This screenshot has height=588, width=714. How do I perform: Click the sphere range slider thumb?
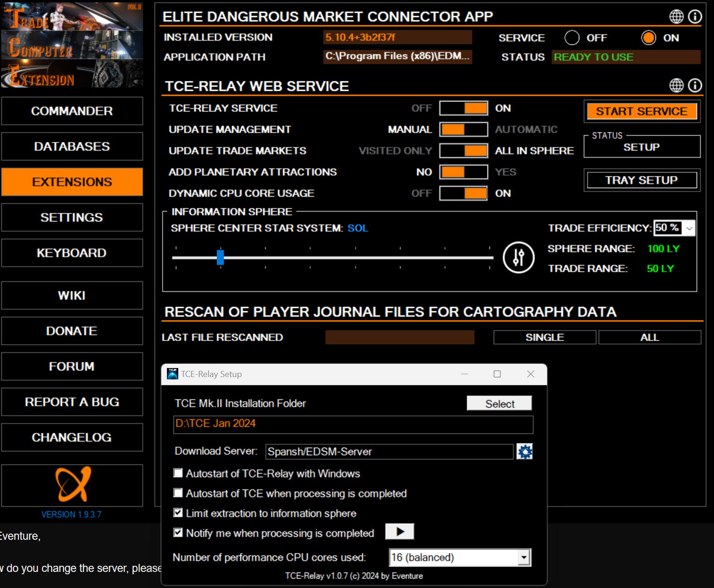(220, 257)
